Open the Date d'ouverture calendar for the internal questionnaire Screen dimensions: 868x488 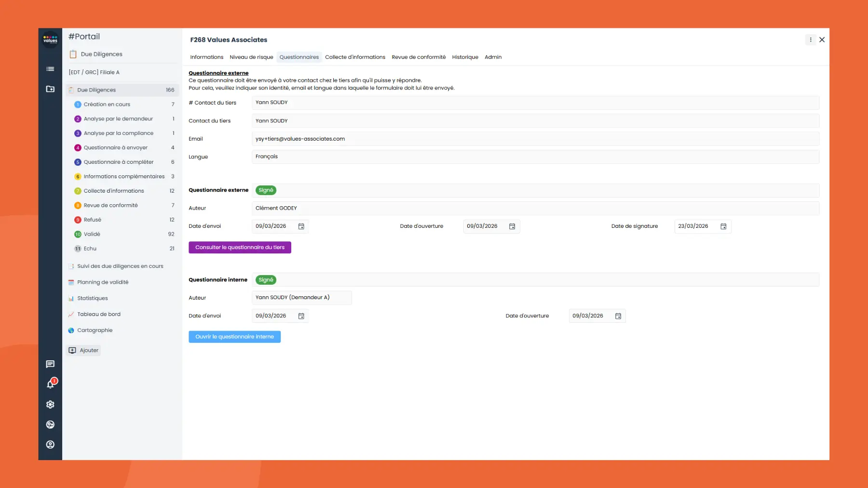[618, 316]
